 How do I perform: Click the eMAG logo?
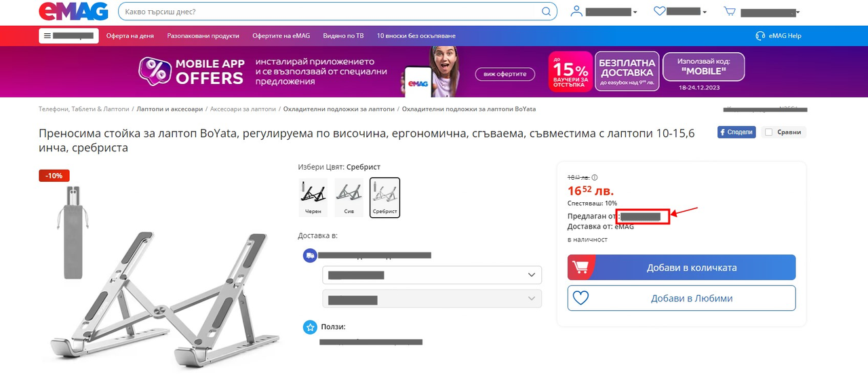click(73, 11)
